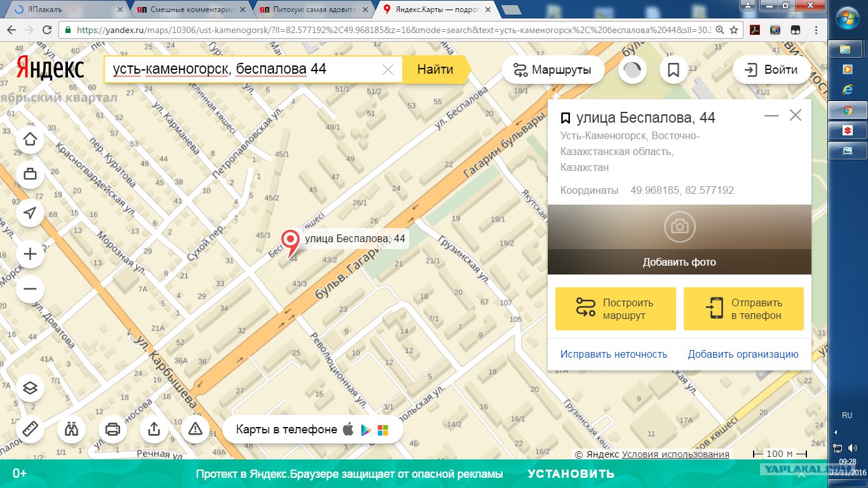The image size is (868, 488).
Task: Click the Построить маршрут button
Action: (x=615, y=309)
